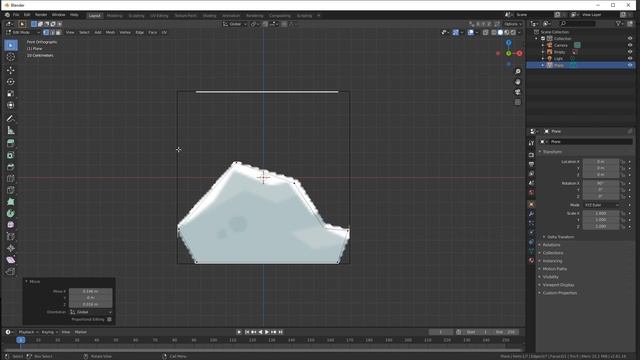Open the Render menu

(41, 15)
